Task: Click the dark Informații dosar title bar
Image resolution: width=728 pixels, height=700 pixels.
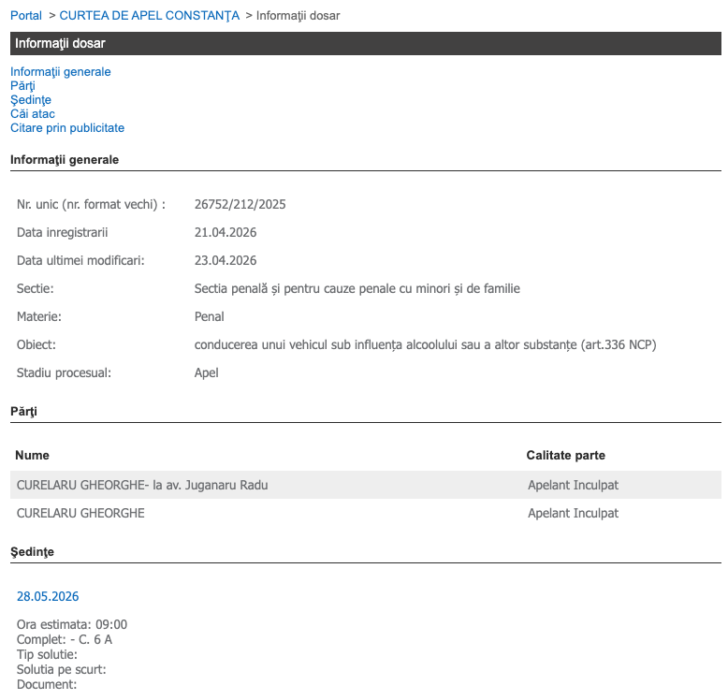Action: (365, 44)
